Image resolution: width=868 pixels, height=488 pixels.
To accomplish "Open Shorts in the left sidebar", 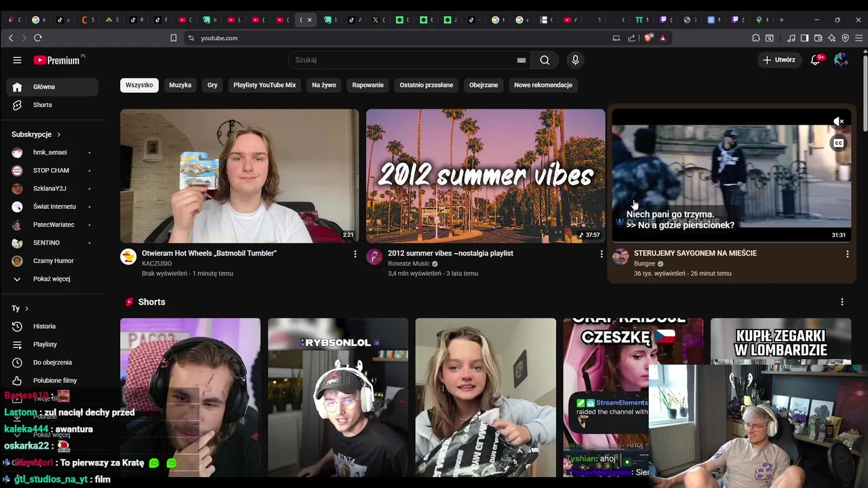I will pos(52,105).
